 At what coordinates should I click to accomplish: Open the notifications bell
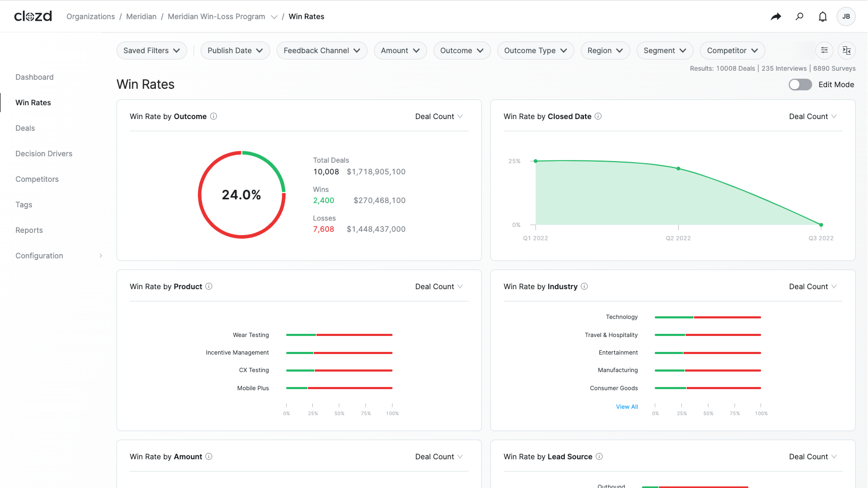(823, 16)
